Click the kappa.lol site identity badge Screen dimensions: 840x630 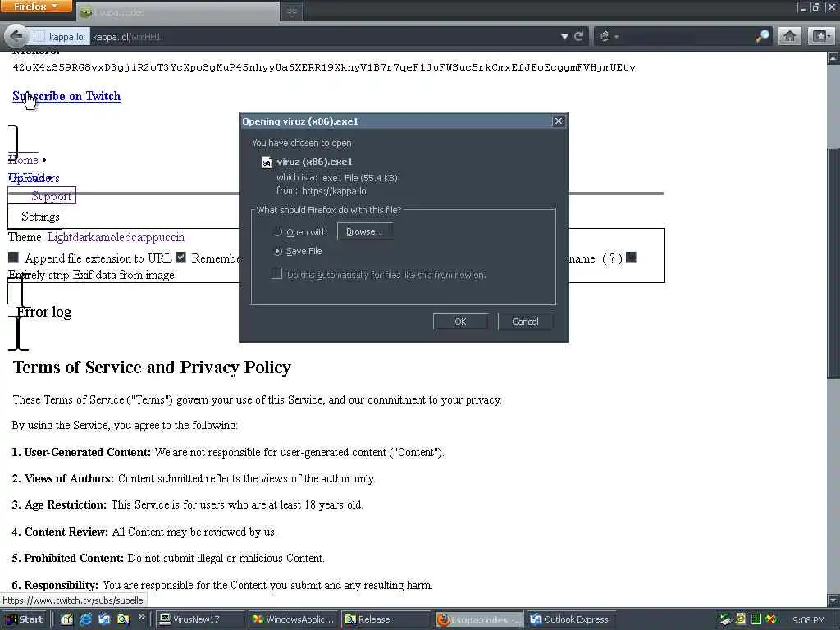61,37
